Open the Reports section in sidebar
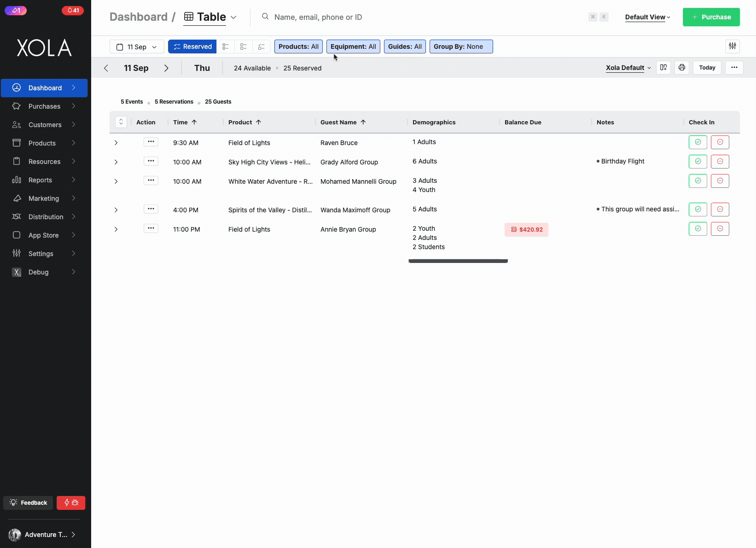The width and height of the screenshot is (756, 548). coord(40,180)
